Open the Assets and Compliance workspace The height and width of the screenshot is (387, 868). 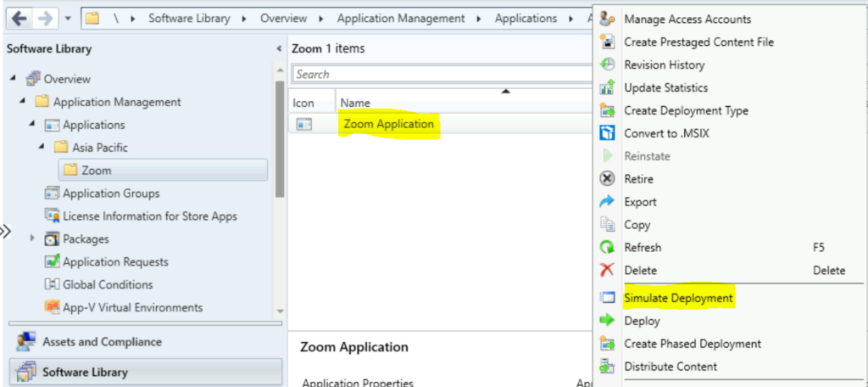[x=102, y=342]
